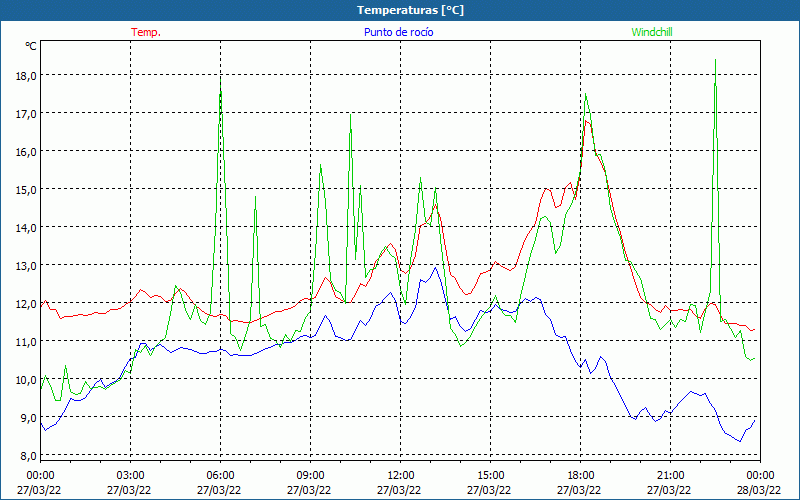This screenshot has height=500, width=800.
Task: Click the 18:00 time axis label
Action: (580, 475)
